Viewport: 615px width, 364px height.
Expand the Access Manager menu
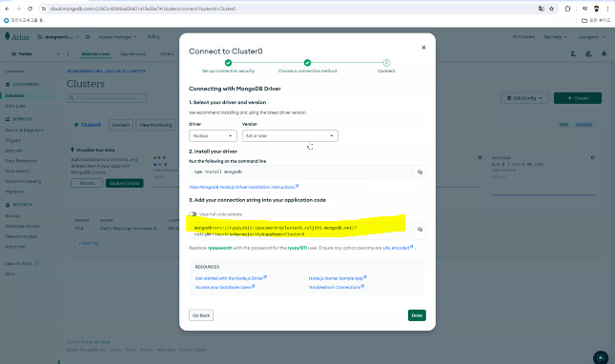tap(117, 37)
